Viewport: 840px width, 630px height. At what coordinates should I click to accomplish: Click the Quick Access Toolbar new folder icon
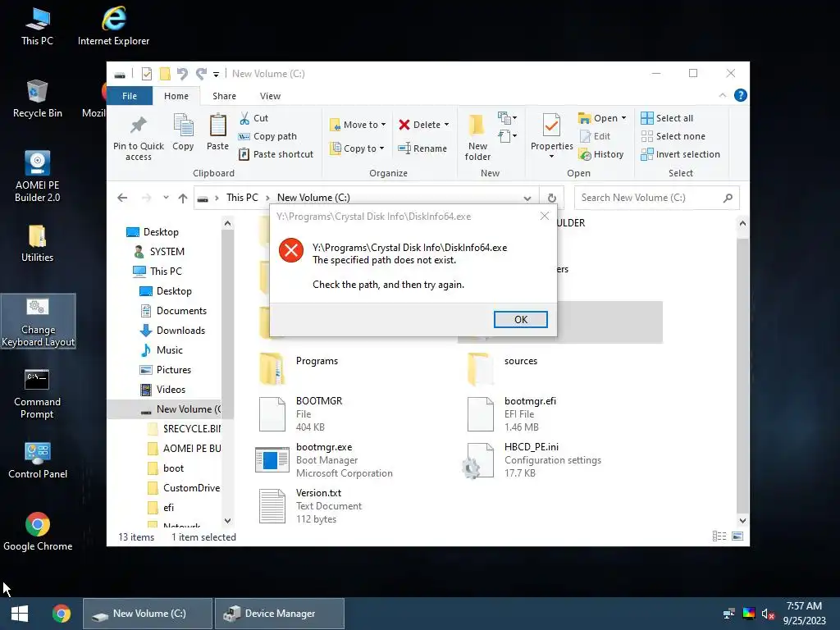(165, 74)
